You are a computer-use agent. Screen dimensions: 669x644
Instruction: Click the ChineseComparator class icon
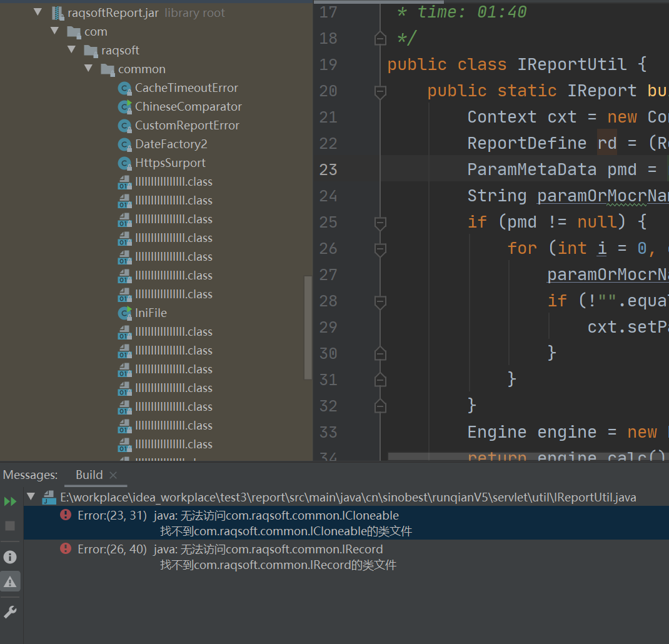point(125,107)
